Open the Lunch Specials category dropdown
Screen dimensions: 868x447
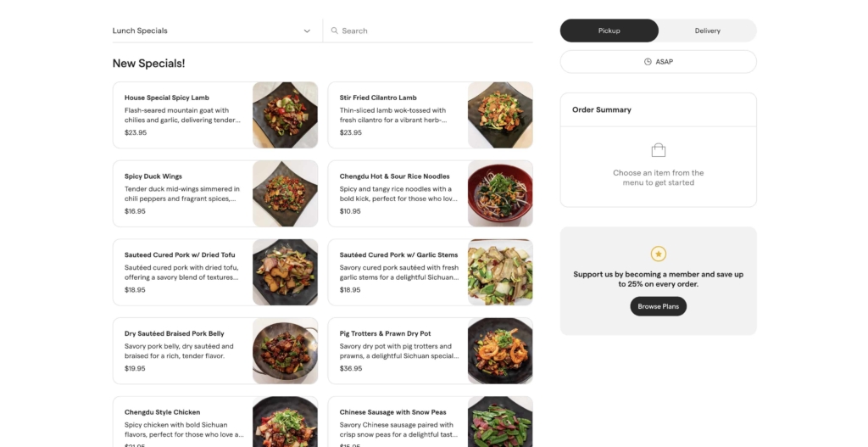[212, 31]
